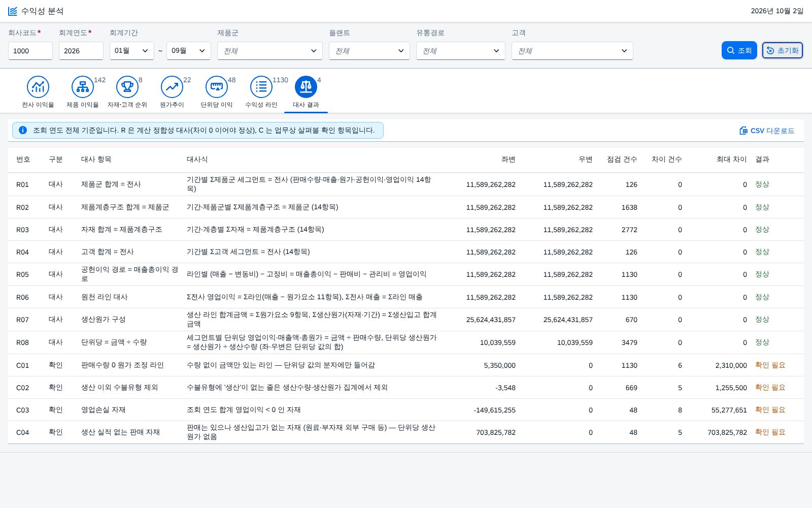Image resolution: width=812 pixels, height=508 pixels.
Task: Focus the 회계연도 input field
Action: [81, 51]
